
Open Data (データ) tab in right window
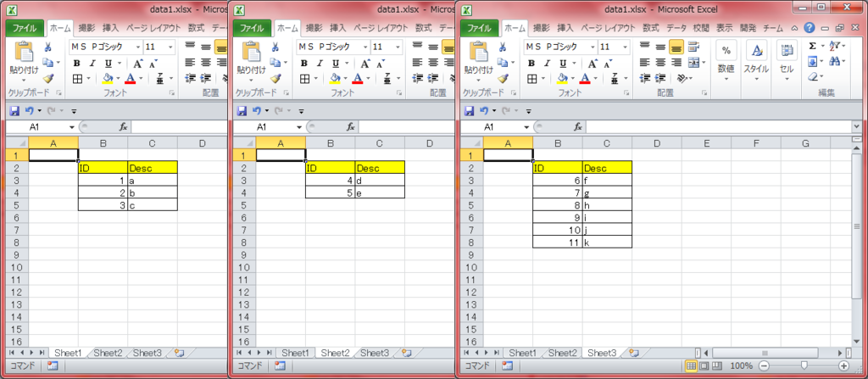676,28
